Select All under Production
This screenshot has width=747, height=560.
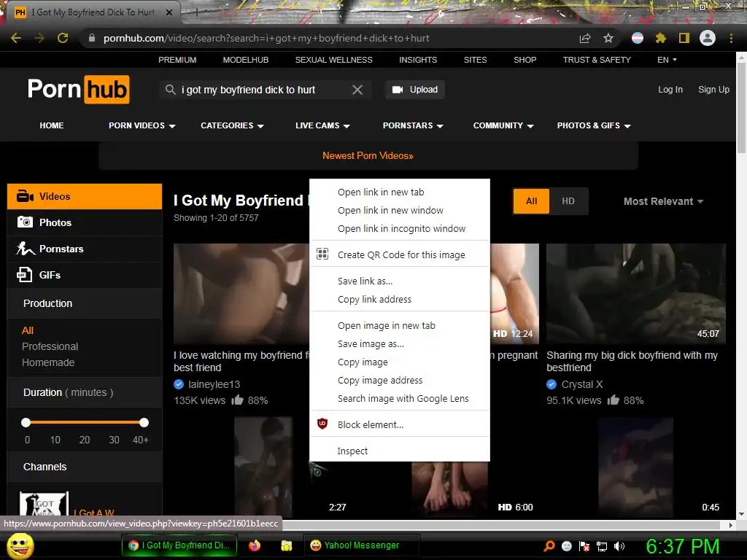point(28,330)
